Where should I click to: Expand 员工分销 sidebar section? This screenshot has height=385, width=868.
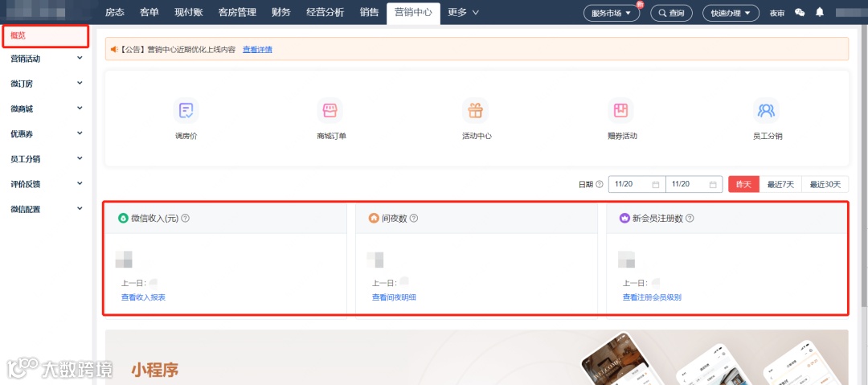click(45, 159)
